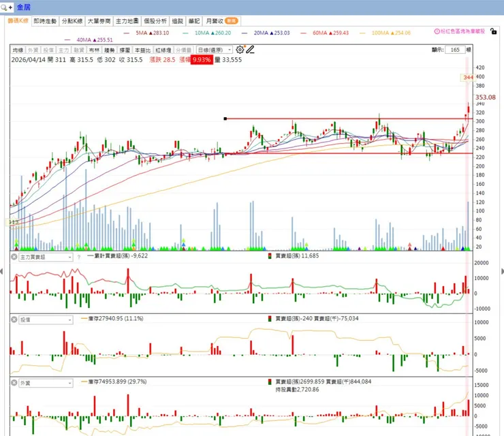Toggle 融資 overlay button
The height and width of the screenshot is (436, 504).
tap(79, 50)
